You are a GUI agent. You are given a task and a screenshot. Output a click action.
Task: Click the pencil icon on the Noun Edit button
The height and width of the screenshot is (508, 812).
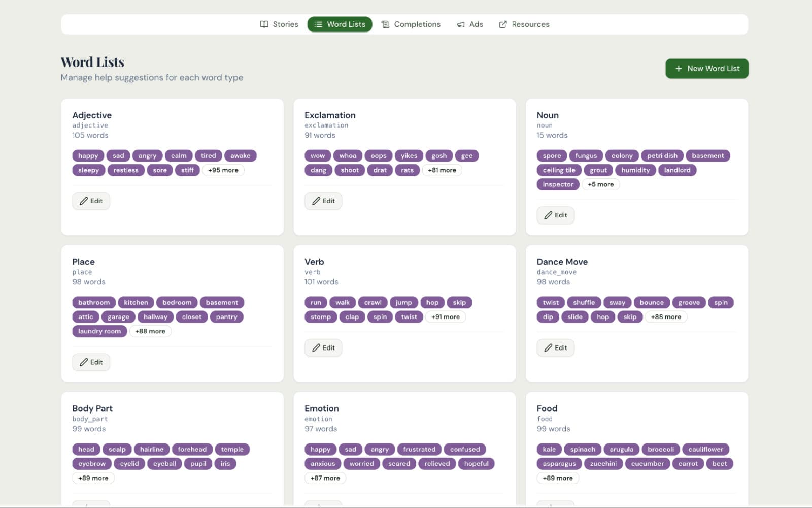pyautogui.click(x=549, y=215)
